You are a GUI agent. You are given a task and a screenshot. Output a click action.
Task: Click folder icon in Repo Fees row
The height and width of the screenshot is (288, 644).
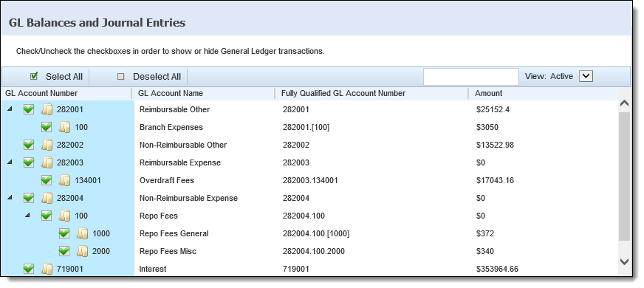[65, 216]
